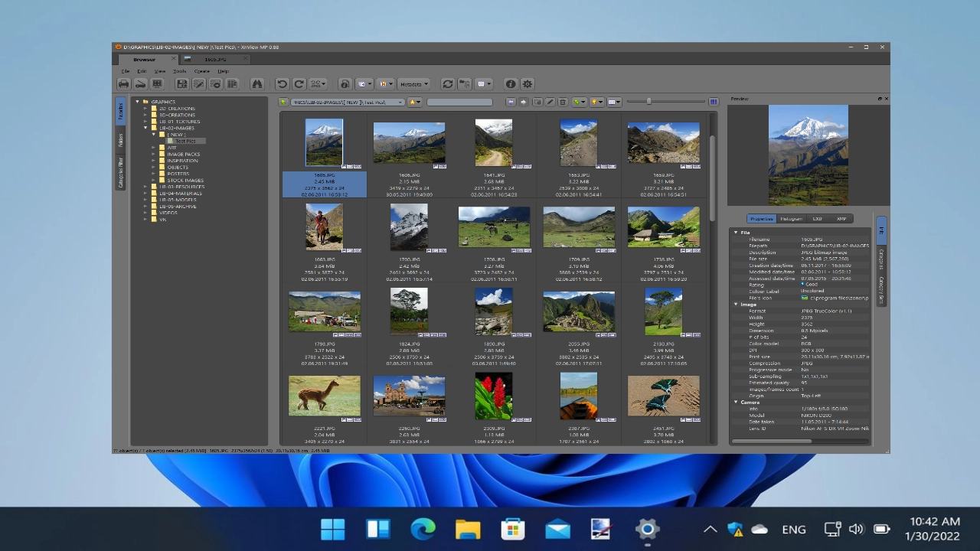Collapse the Camera section in Properties
Image resolution: width=980 pixels, height=551 pixels.
(736, 402)
